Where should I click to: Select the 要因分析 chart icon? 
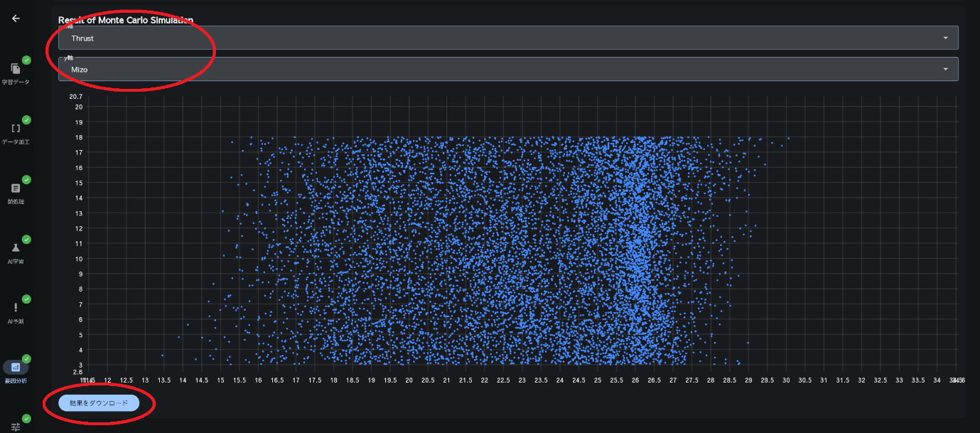click(16, 367)
